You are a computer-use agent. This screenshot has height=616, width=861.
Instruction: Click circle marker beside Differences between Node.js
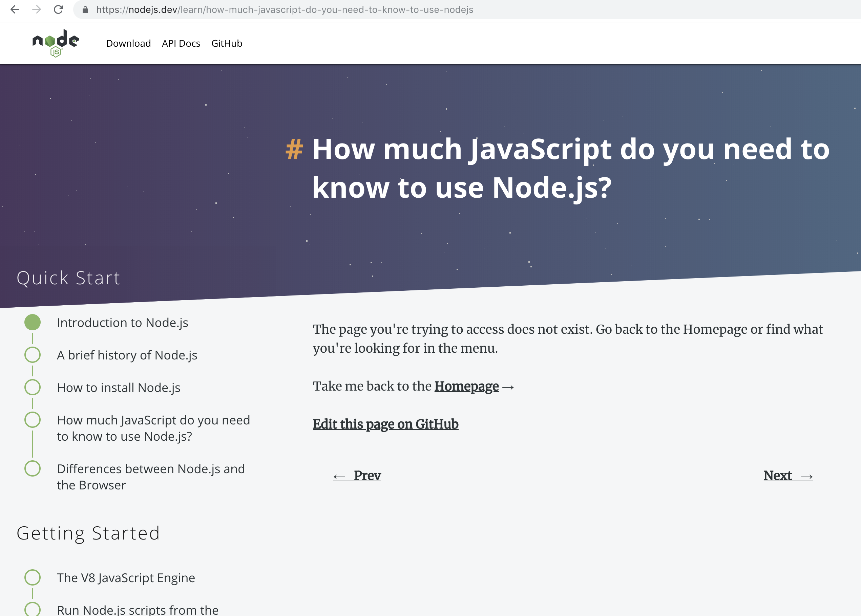[x=33, y=469]
